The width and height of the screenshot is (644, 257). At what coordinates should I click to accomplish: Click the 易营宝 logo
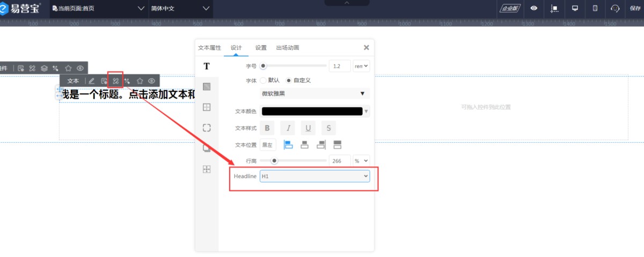(x=20, y=8)
